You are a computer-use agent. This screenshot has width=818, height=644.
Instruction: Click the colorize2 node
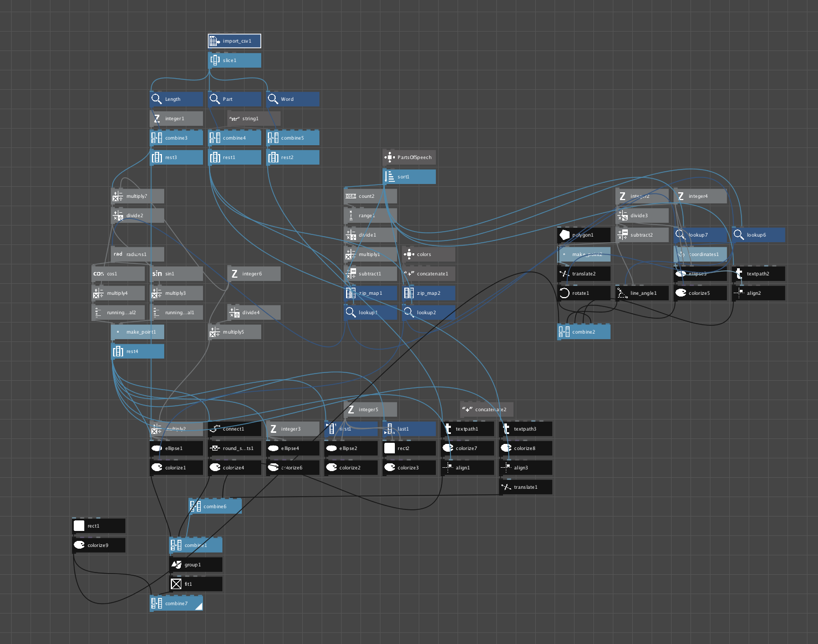click(x=351, y=468)
